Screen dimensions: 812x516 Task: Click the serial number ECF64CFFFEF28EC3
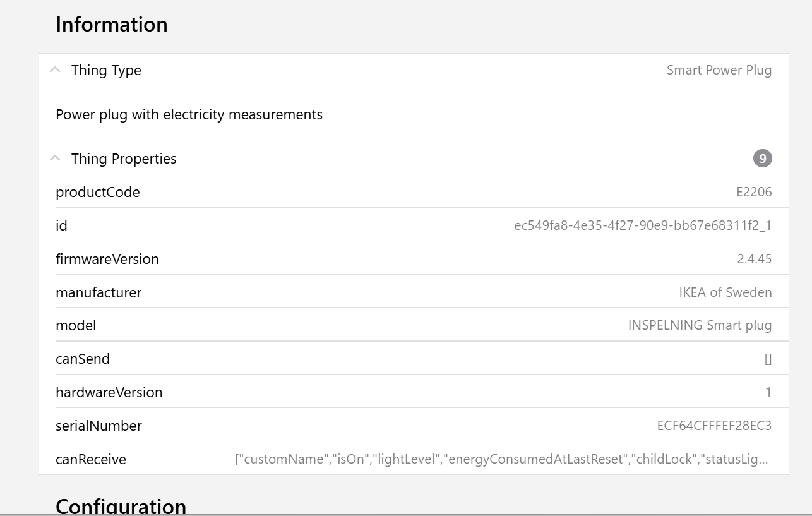tap(714, 426)
